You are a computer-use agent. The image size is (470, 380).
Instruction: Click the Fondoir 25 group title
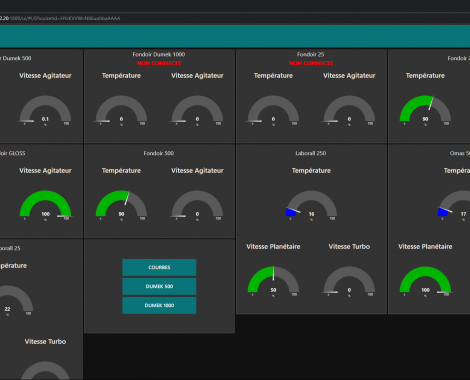[x=311, y=54]
